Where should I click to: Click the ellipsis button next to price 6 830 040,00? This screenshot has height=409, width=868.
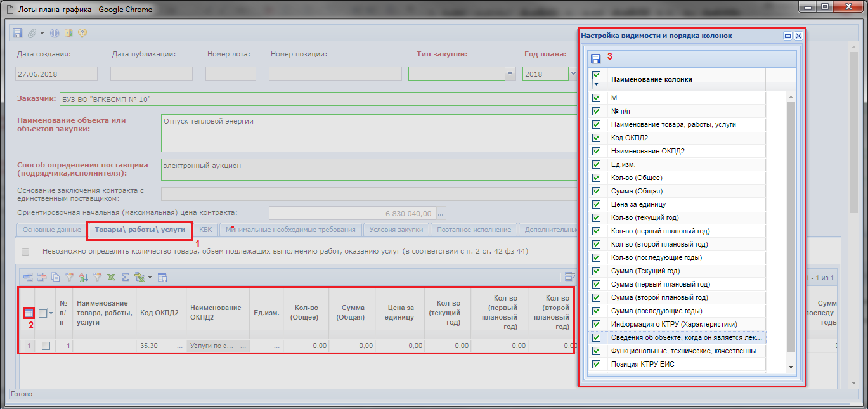point(441,214)
